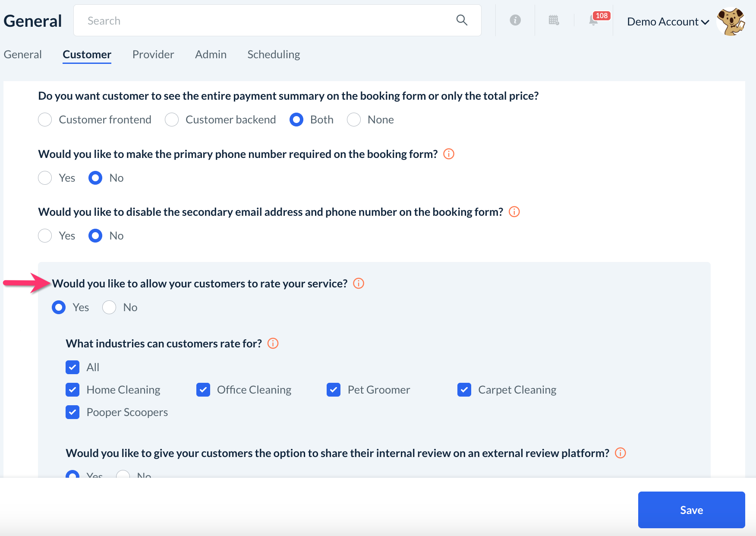Screen dimensions: 756x536
Task: Open notifications bell with 108 badge
Action: point(594,20)
